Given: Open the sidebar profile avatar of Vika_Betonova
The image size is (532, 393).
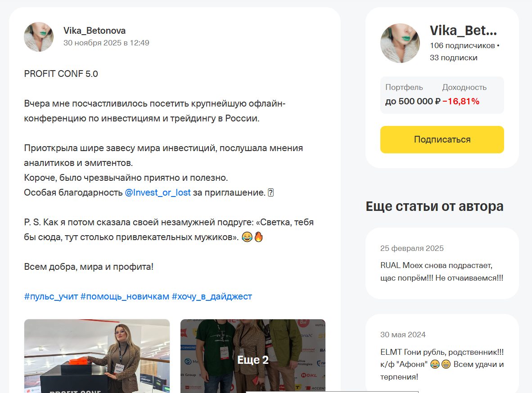Looking at the screenshot, I should tap(400, 43).
